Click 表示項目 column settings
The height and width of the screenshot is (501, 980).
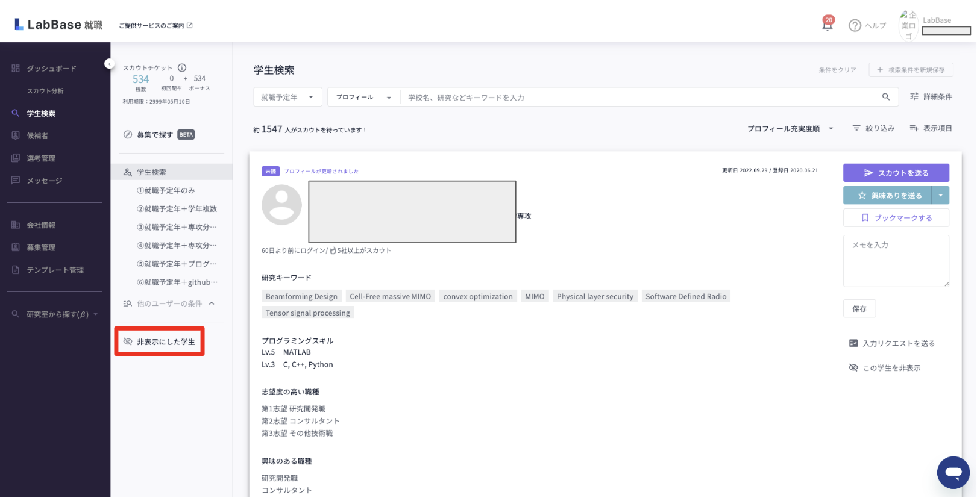[931, 128]
